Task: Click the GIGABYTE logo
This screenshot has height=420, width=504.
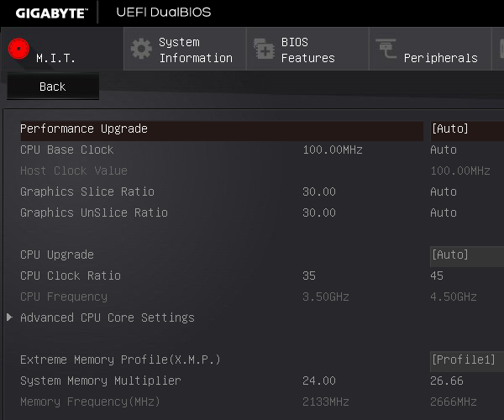Action: click(51, 13)
